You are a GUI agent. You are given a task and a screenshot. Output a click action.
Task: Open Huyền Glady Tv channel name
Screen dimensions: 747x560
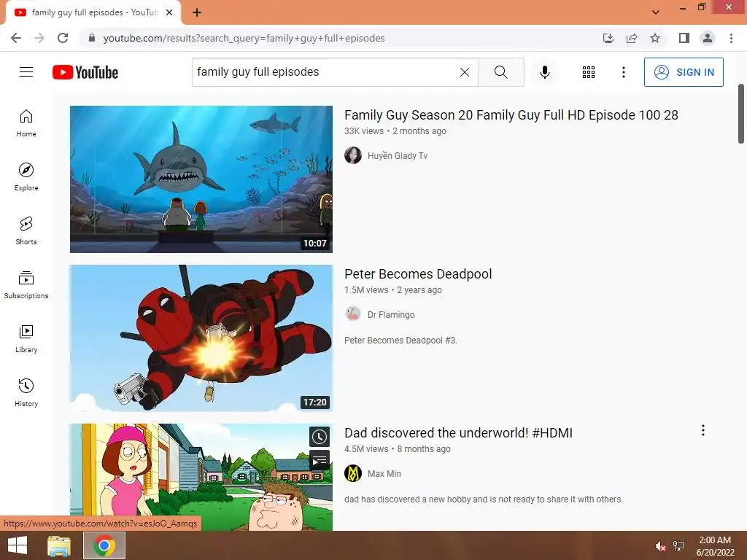coord(398,156)
